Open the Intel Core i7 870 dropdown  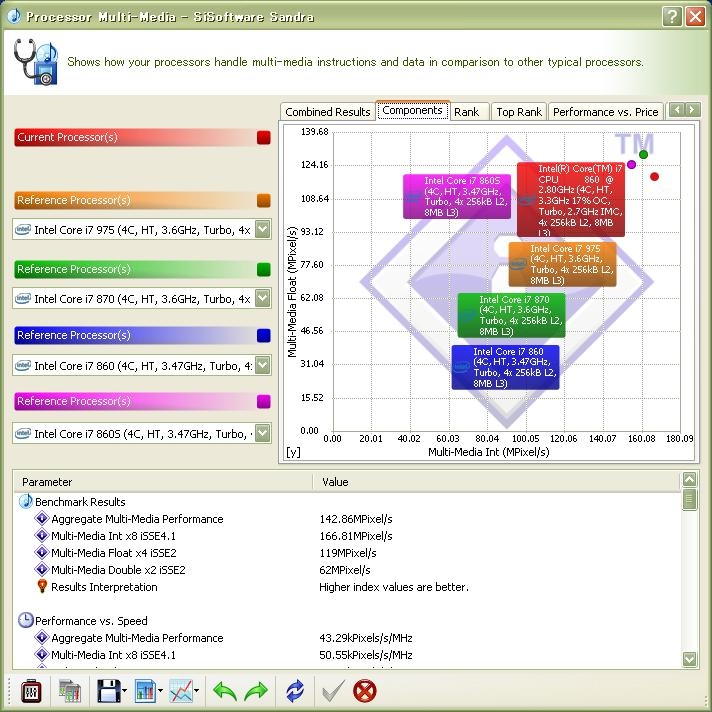point(262,298)
